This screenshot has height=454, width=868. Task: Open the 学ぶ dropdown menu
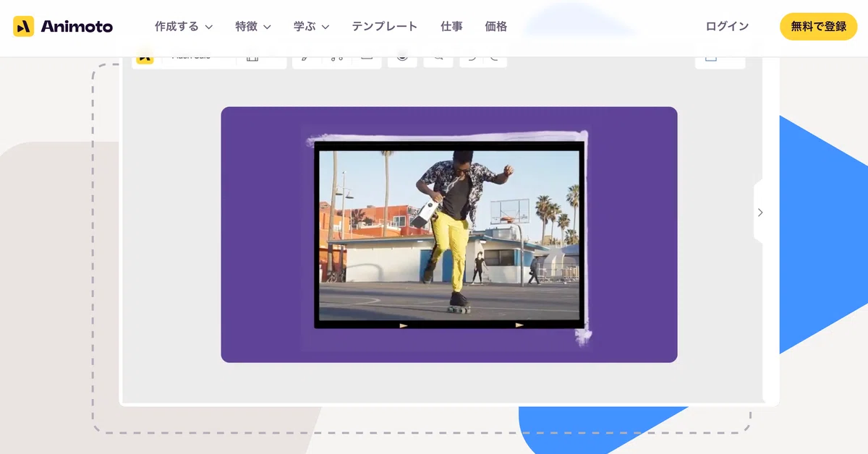312,27
